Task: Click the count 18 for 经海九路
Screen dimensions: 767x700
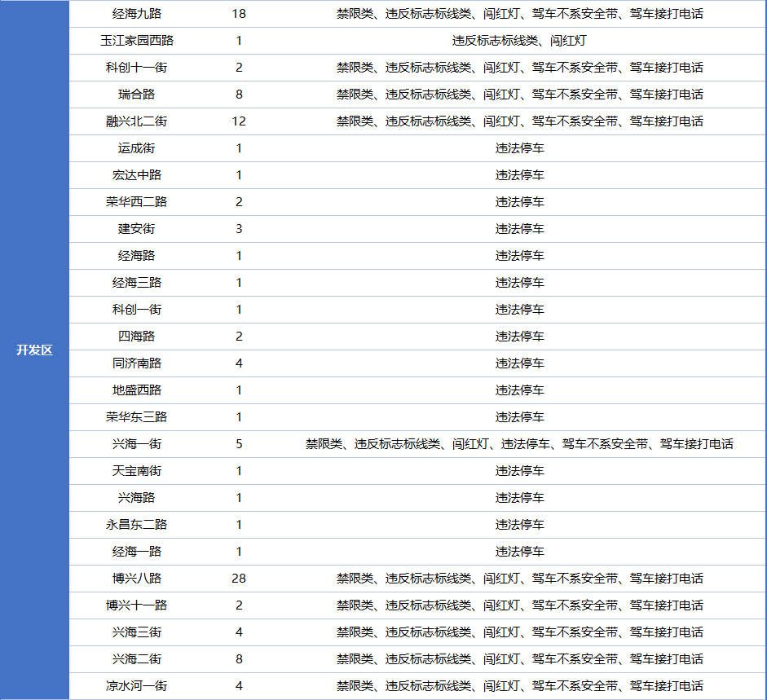Action: coord(239,14)
